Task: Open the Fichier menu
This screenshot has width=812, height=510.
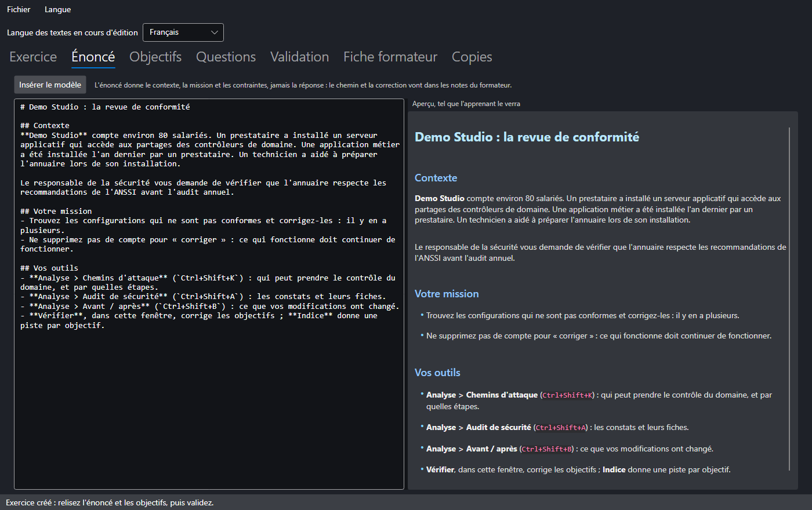Action: (19, 9)
